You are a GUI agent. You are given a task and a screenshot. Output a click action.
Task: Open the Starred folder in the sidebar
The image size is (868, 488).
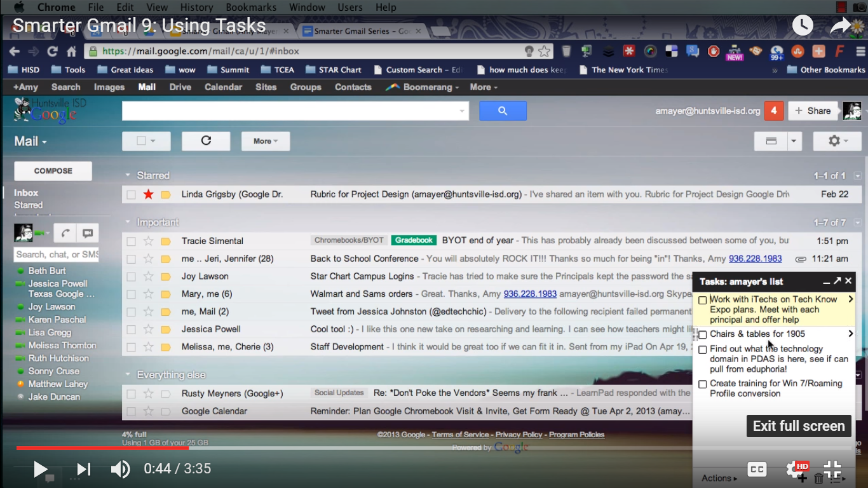point(29,205)
